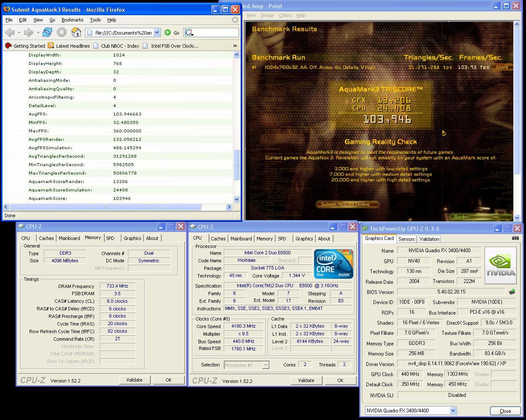Click Validate in the Memory CPU-Z window

point(134,380)
